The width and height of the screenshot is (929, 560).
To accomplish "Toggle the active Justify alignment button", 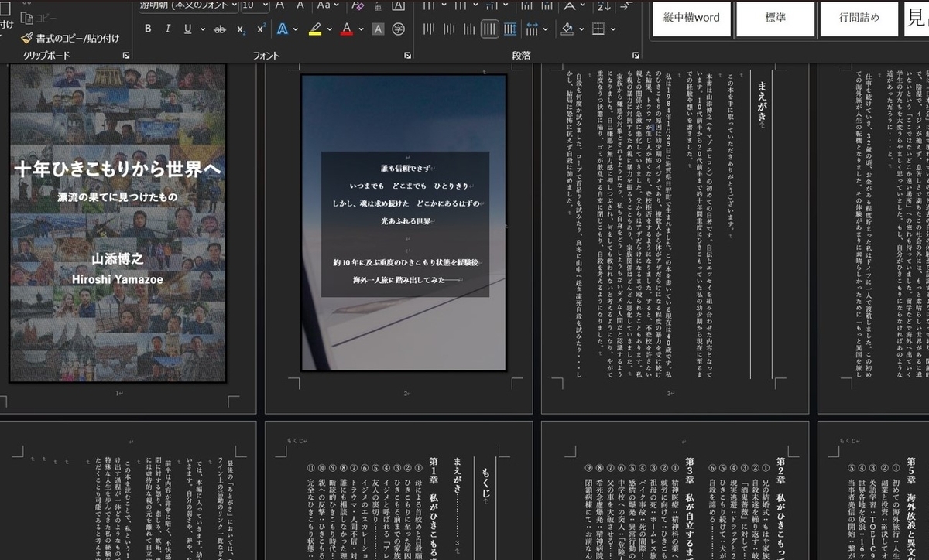I will click(x=490, y=29).
